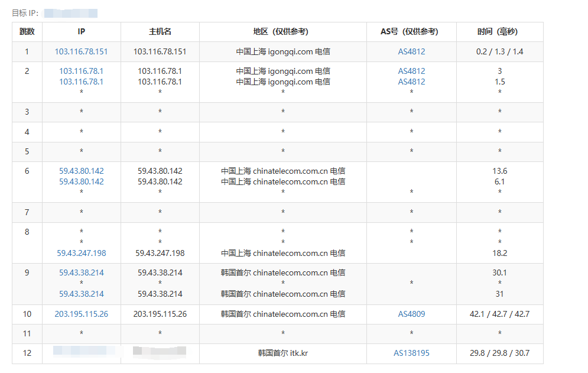
Task: Open the first 59.43.80.142 IP link in hop 6
Action: pos(82,171)
